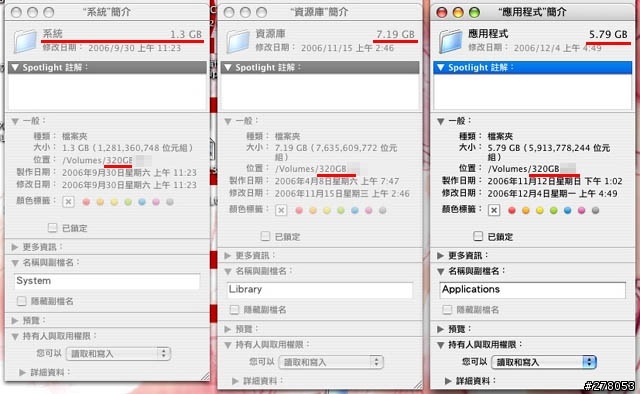The width and height of the screenshot is (640, 394).
Task: Click the Applications name field
Action: click(533, 289)
